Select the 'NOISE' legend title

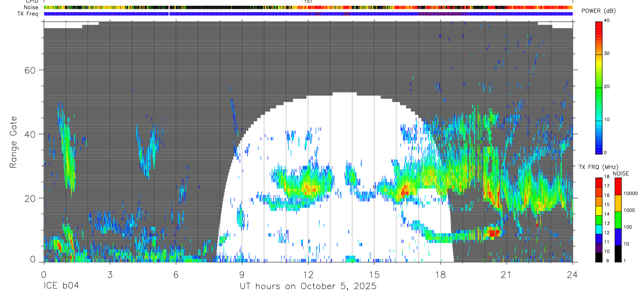[621, 173]
